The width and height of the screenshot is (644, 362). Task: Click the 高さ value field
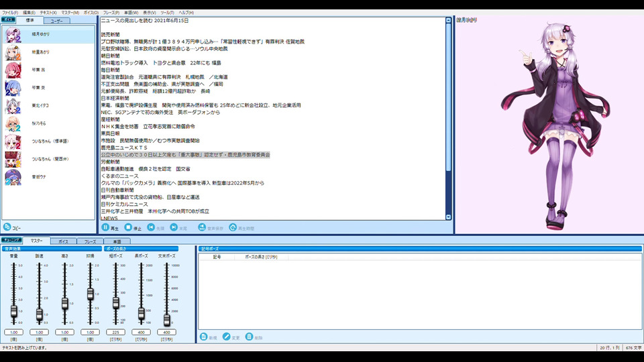(x=64, y=332)
